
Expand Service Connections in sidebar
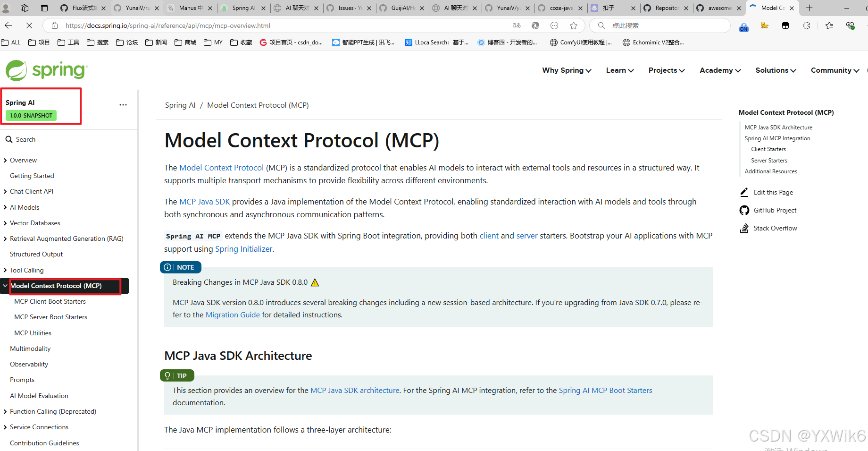(5, 427)
